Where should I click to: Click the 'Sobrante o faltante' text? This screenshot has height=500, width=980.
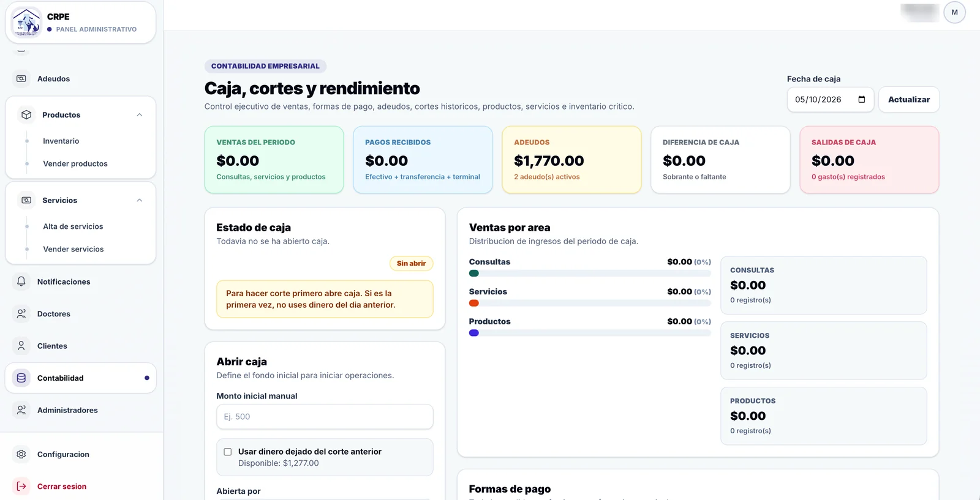[x=695, y=177]
